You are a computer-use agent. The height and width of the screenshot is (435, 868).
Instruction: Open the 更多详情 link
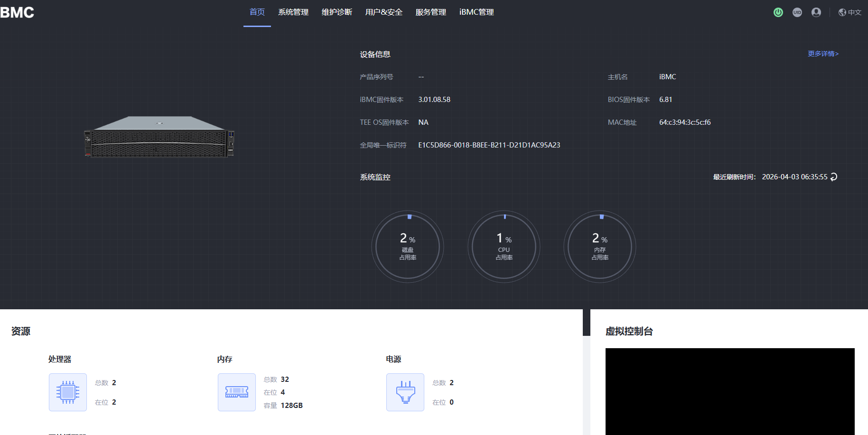[x=823, y=54]
